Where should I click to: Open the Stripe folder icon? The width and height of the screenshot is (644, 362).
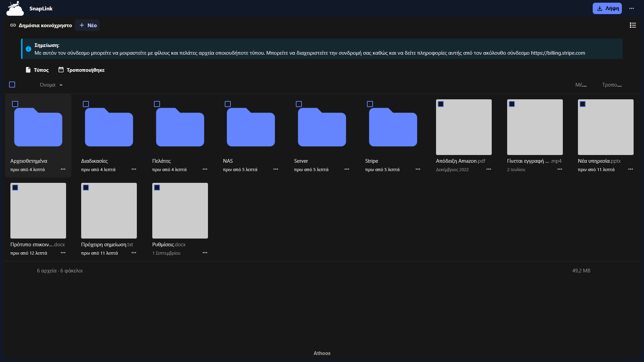click(x=393, y=127)
